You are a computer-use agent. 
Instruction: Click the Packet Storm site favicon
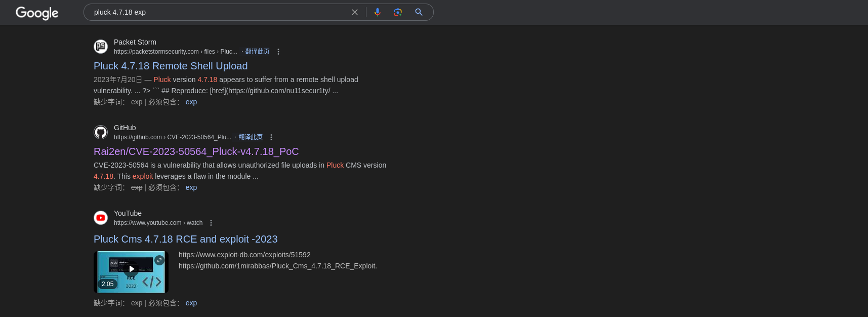point(101,47)
